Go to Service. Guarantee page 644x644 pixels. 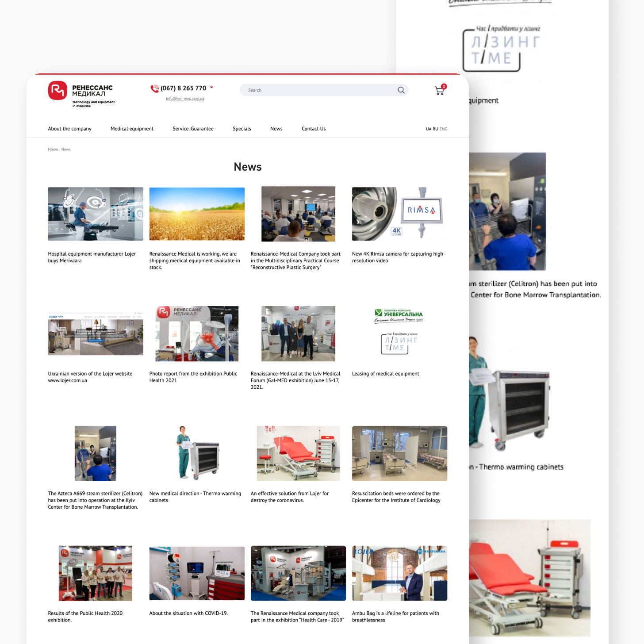193,129
